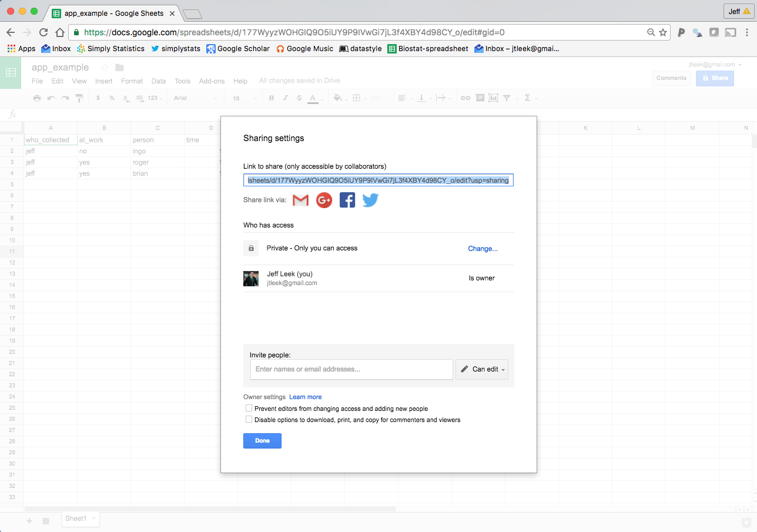Open the font size 10 dropdown
Viewport: 757px width, 532px height.
[243, 98]
